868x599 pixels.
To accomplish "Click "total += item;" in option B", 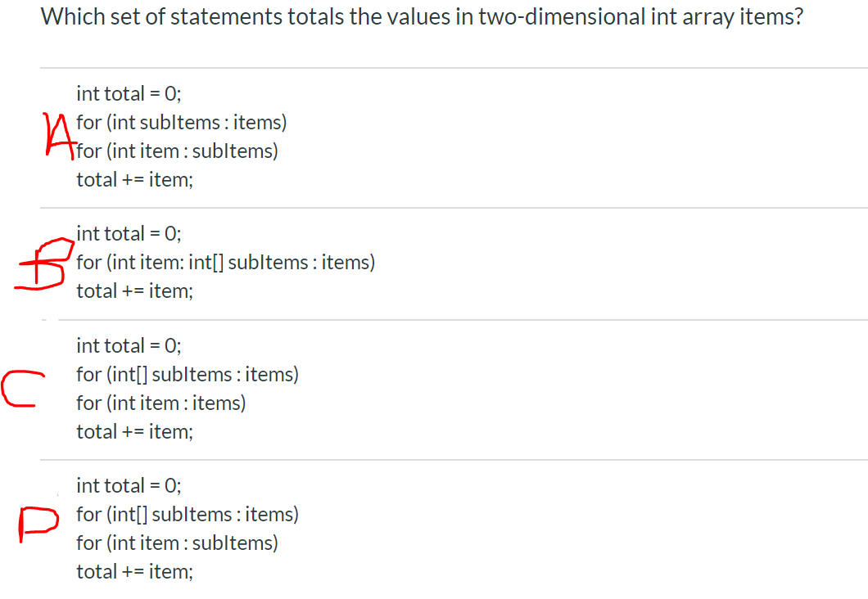I will click(134, 291).
